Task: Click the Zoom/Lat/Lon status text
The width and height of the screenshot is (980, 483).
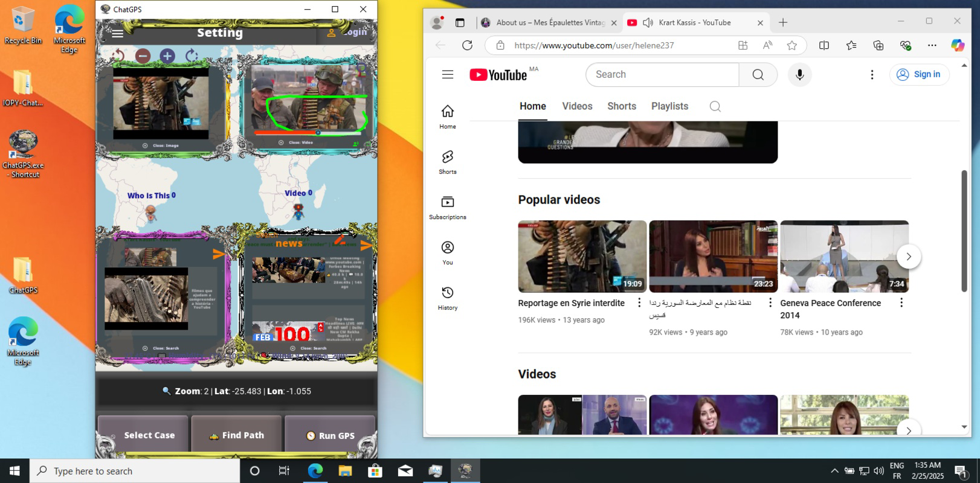Action: [236, 391]
